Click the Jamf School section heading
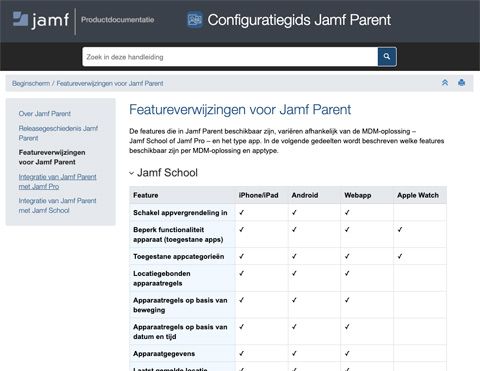The image size is (480, 371). pos(167,173)
